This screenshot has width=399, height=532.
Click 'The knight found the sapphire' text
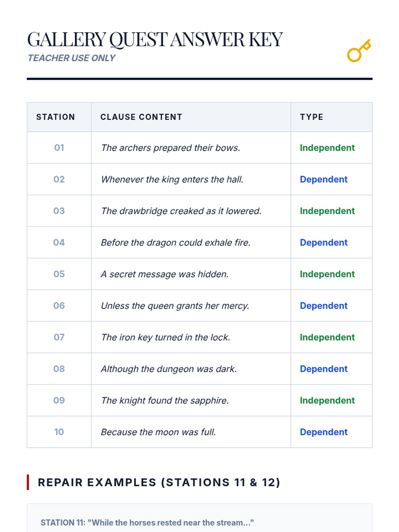click(x=165, y=400)
